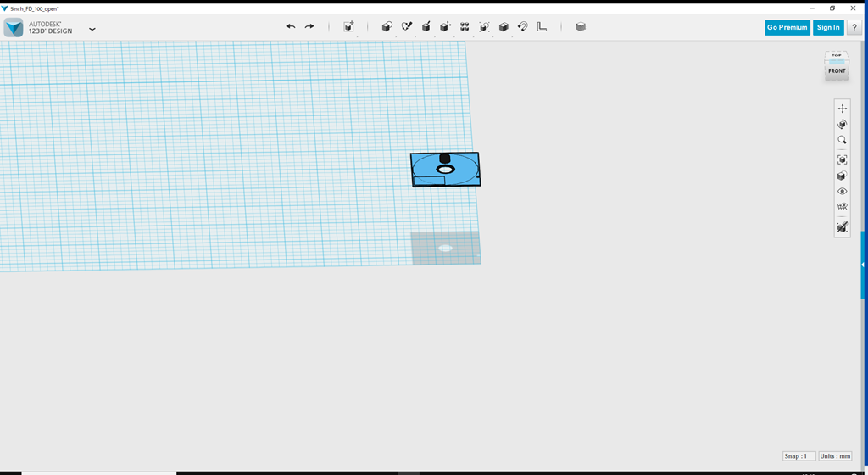Select the Snap magnet tool
Image resolution: width=868 pixels, height=475 pixels.
(x=523, y=27)
